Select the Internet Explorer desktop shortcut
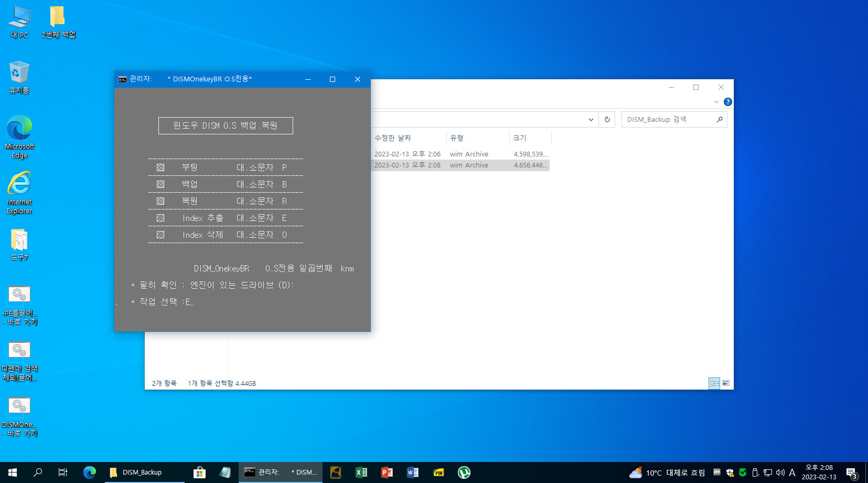 point(19,193)
